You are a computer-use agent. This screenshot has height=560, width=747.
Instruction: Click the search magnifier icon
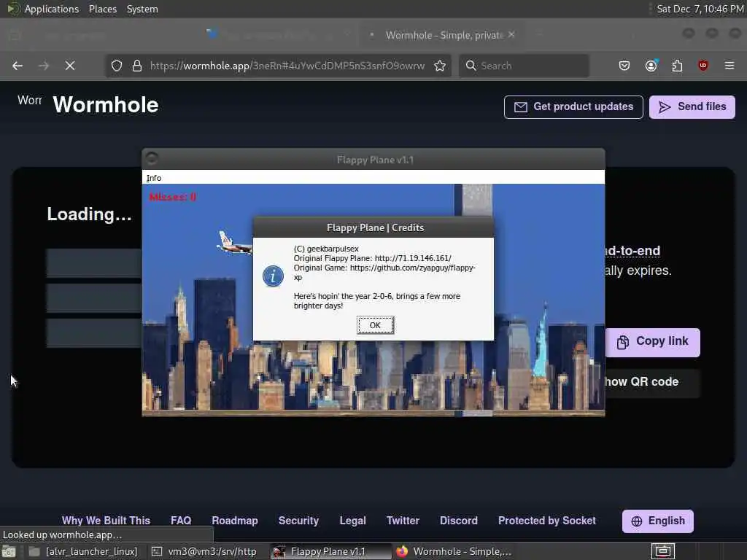[x=471, y=66]
